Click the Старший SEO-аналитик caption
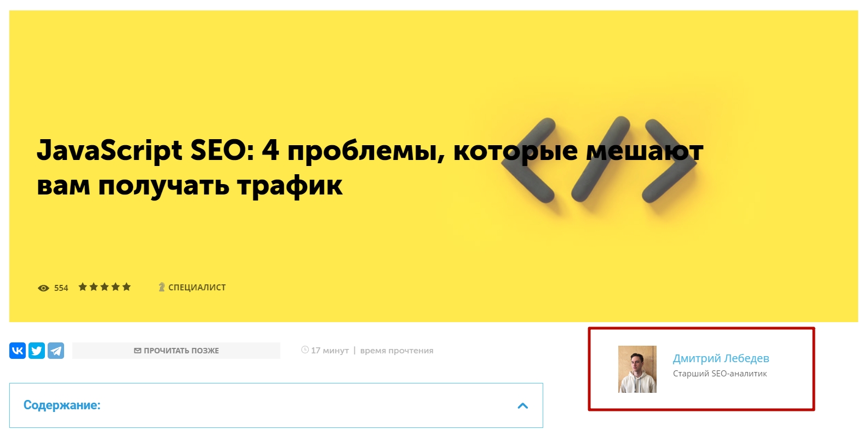 [720, 374]
